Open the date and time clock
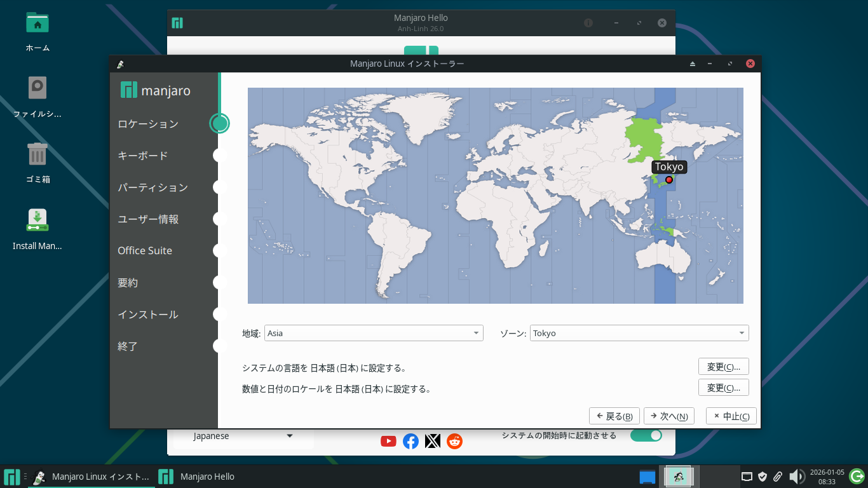 tap(827, 477)
